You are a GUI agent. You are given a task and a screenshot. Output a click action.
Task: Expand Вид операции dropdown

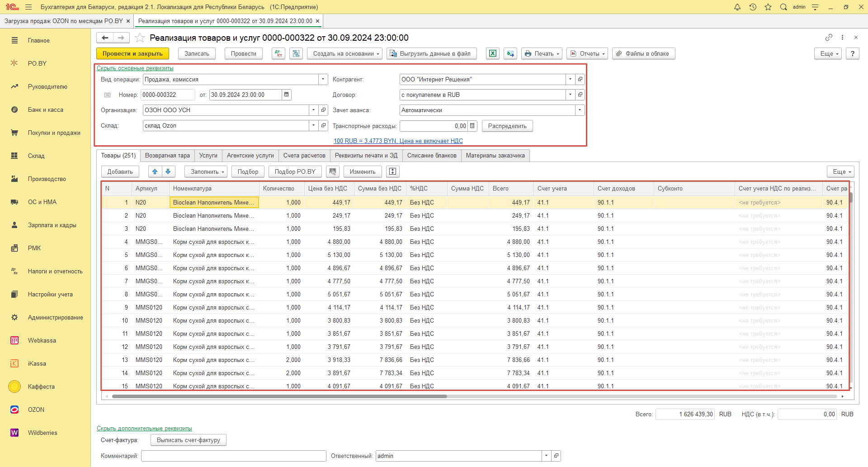pyautogui.click(x=323, y=79)
